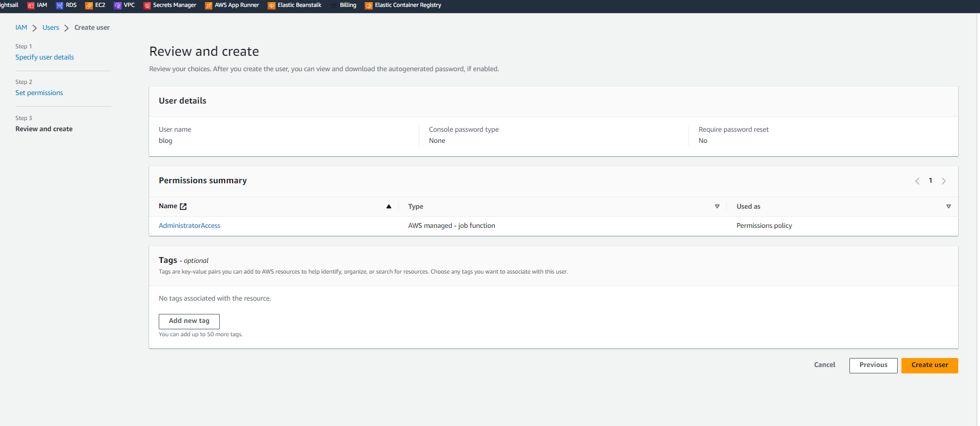Open the IAM service shortcut icon
980x426 pixels.
click(x=31, y=5)
